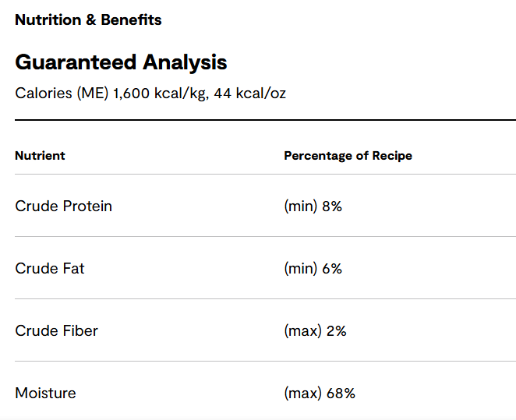Click the Nutrition & Benefits section heading
Screen dimensions: 516x420
tap(88, 20)
